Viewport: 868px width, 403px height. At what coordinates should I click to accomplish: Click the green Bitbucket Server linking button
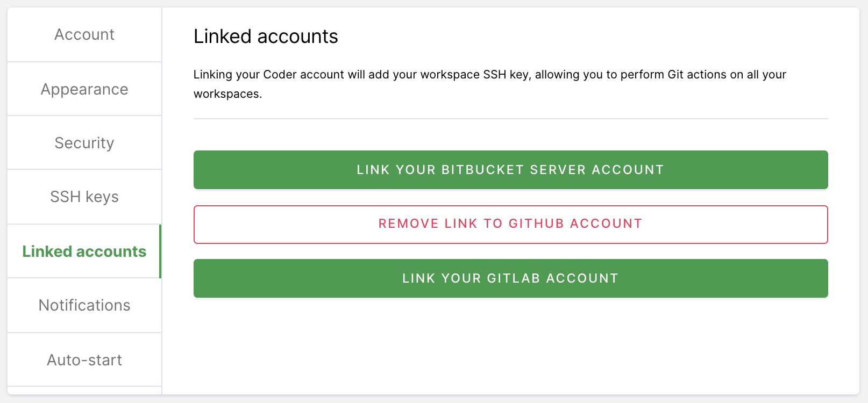click(510, 170)
